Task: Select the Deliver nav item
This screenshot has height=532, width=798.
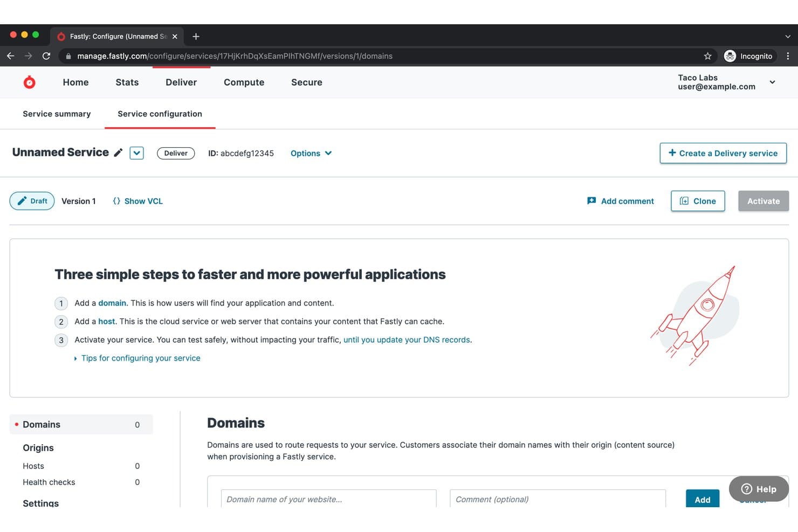Action: [181, 82]
